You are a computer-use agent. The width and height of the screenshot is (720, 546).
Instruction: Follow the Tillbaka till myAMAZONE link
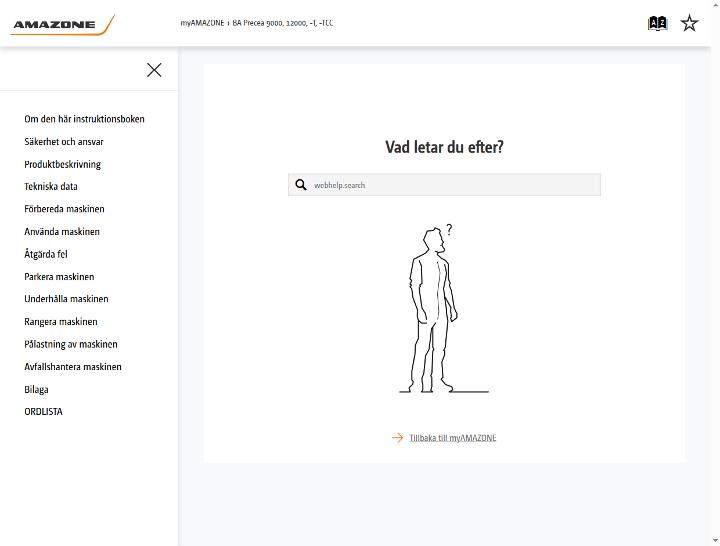pyautogui.click(x=452, y=438)
